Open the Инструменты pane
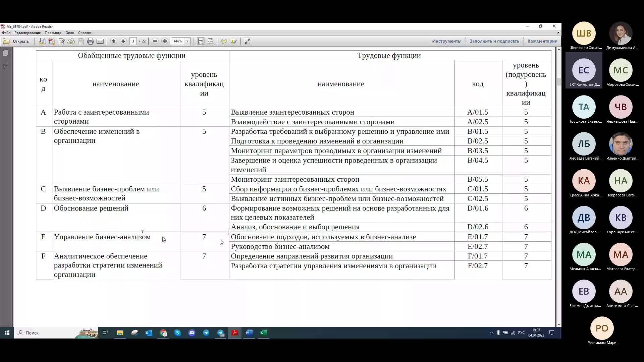Image resolution: width=644 pixels, height=362 pixels. (446, 41)
